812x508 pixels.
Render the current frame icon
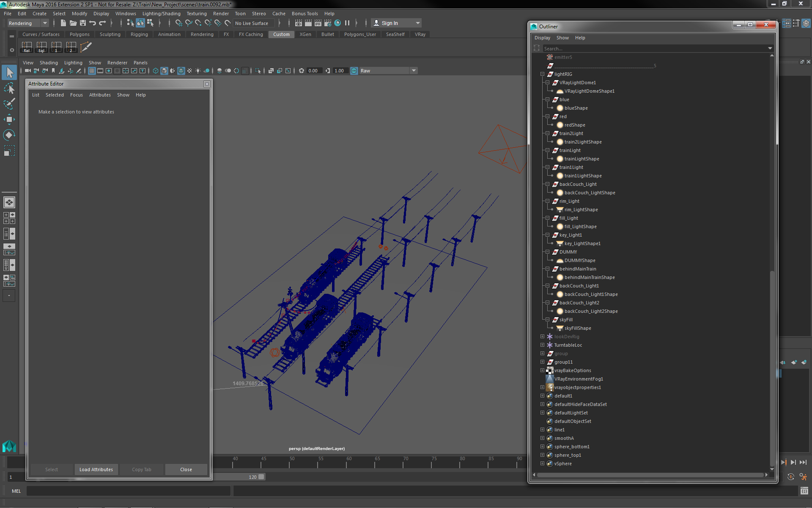click(308, 23)
